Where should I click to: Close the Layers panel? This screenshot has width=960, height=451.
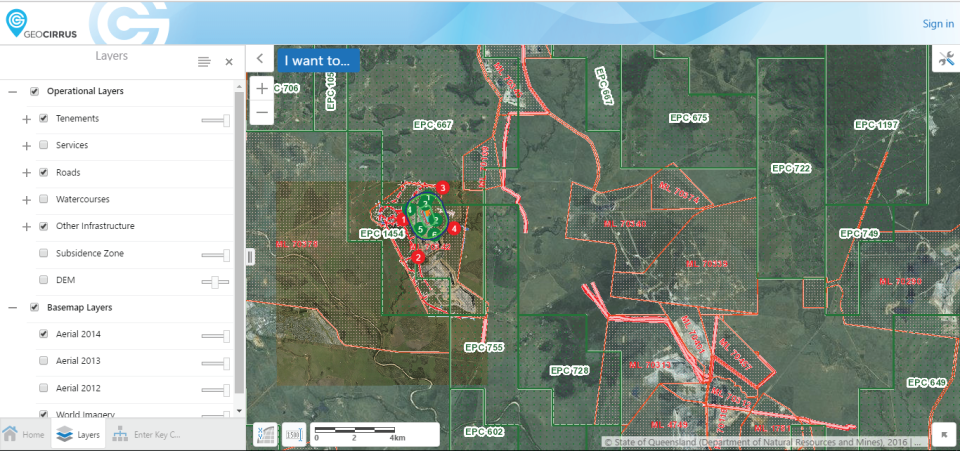tap(229, 62)
